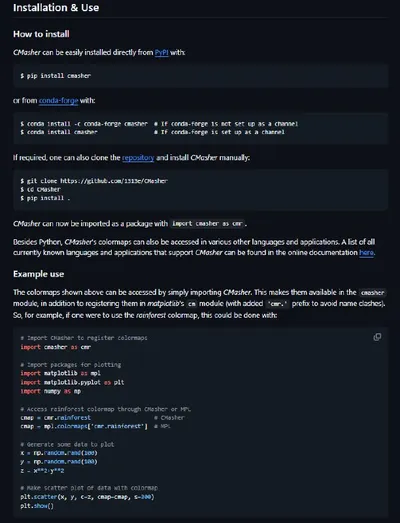
Task: Click the inline 'cmasher' module code tag
Action: [x=372, y=293]
